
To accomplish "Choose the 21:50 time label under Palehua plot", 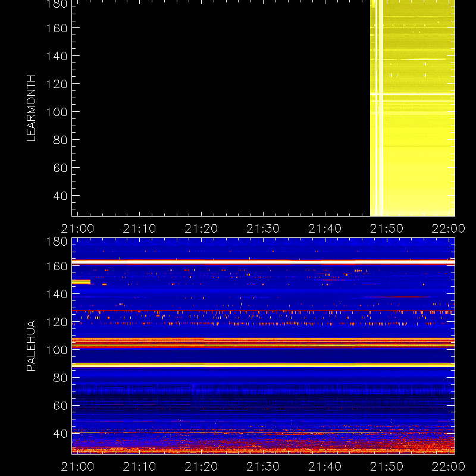I will (387, 466).
